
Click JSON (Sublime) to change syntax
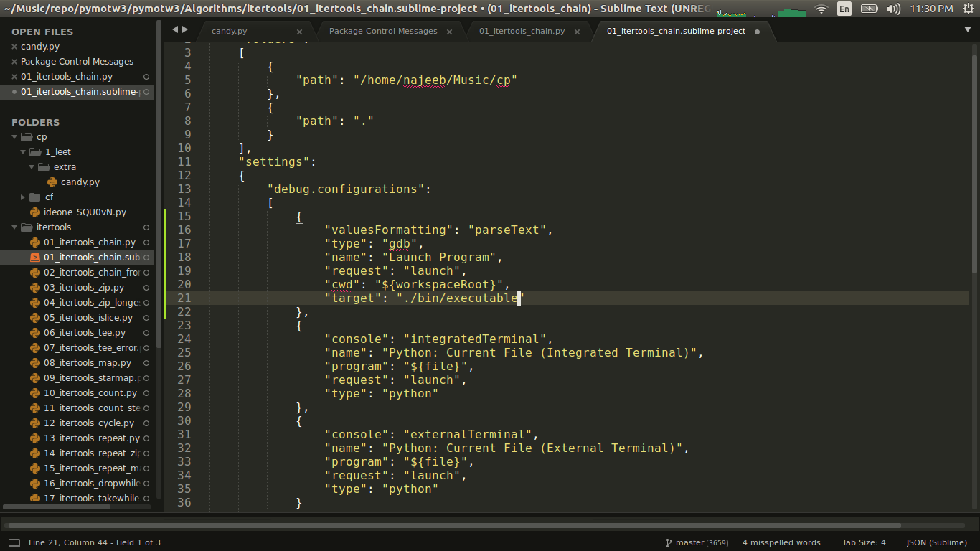tap(936, 543)
